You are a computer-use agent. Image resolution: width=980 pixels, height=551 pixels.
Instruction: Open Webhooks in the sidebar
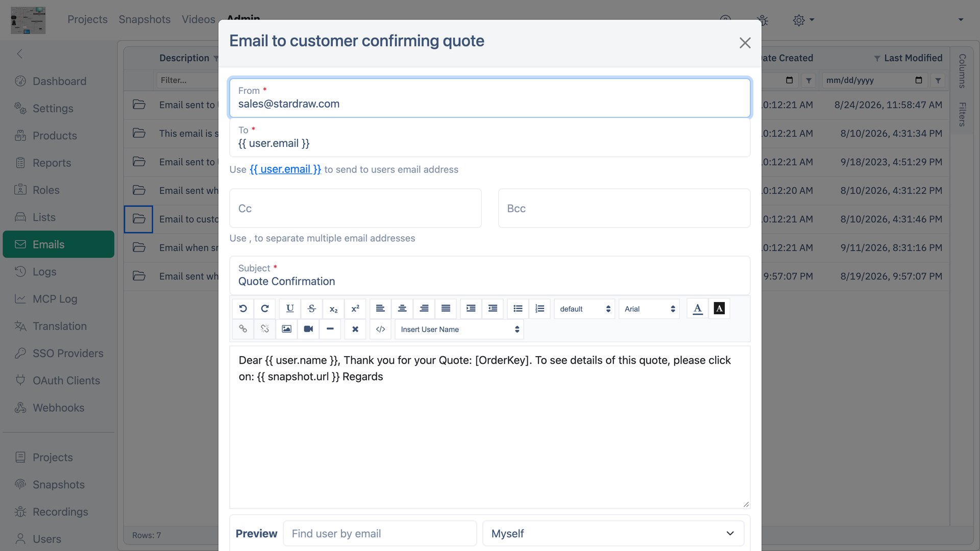click(59, 408)
